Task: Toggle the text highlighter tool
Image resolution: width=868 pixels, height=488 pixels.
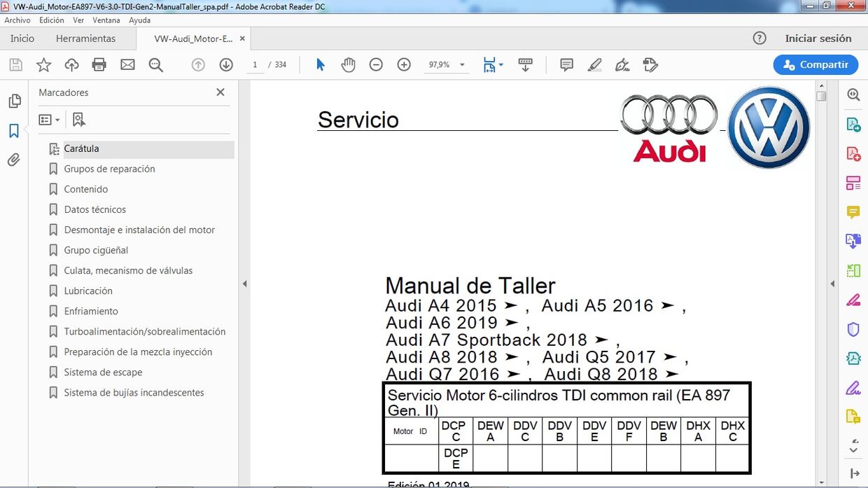Action: pos(594,64)
